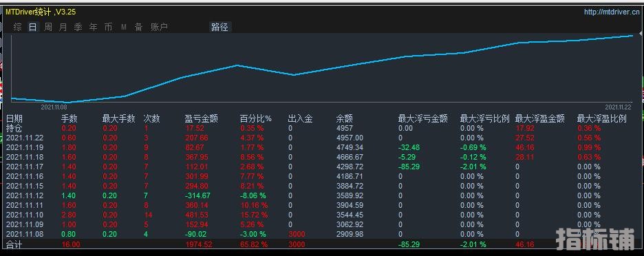Viewport: 644px width, 256px height.
Task: Switch to the 季 quarterly tab
Action: tap(78, 27)
